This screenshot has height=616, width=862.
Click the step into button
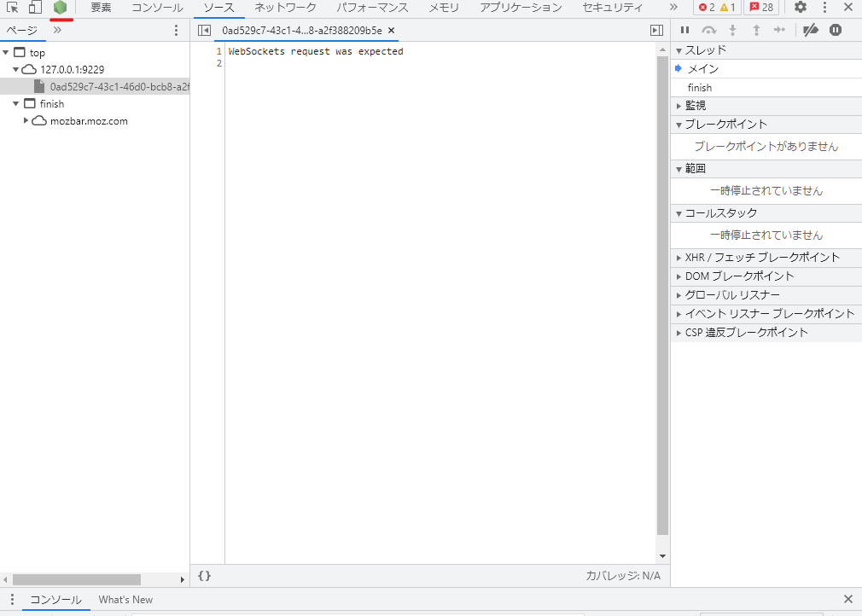click(732, 30)
